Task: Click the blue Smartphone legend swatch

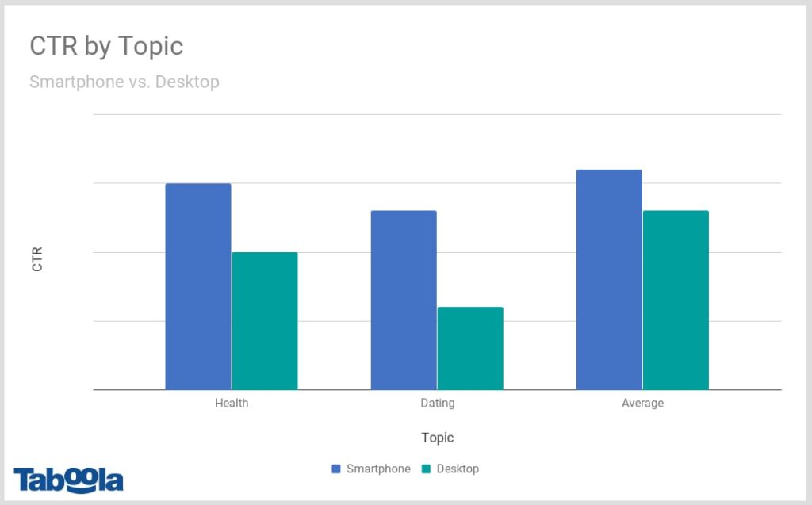Action: click(336, 469)
